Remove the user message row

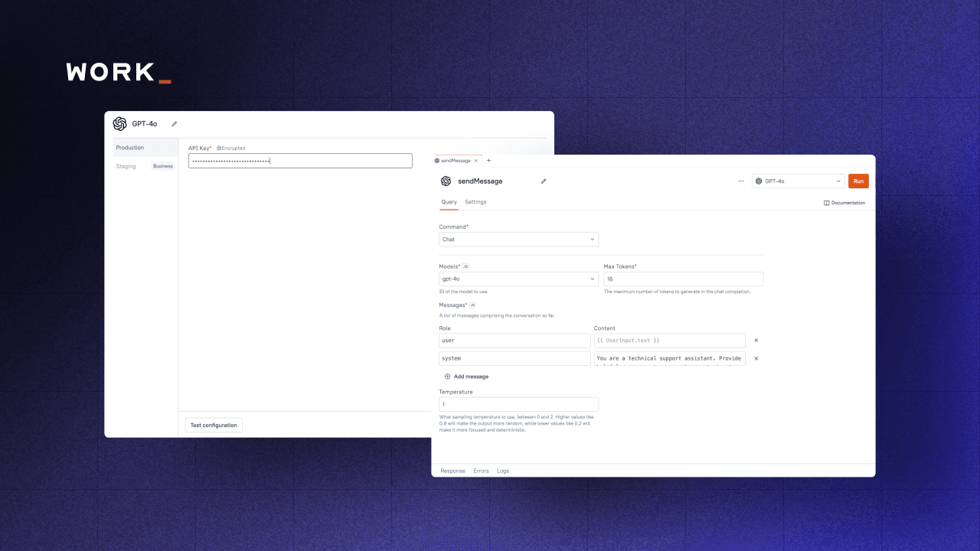756,341
